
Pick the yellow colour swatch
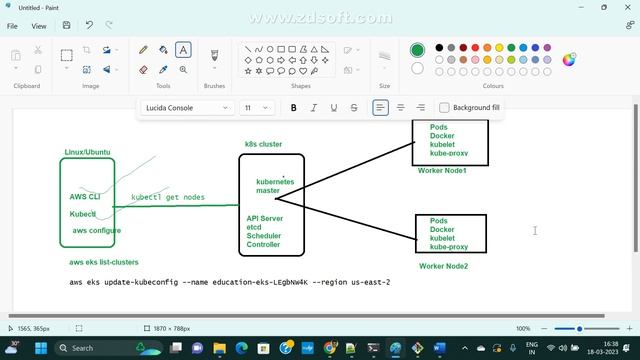[499, 48]
